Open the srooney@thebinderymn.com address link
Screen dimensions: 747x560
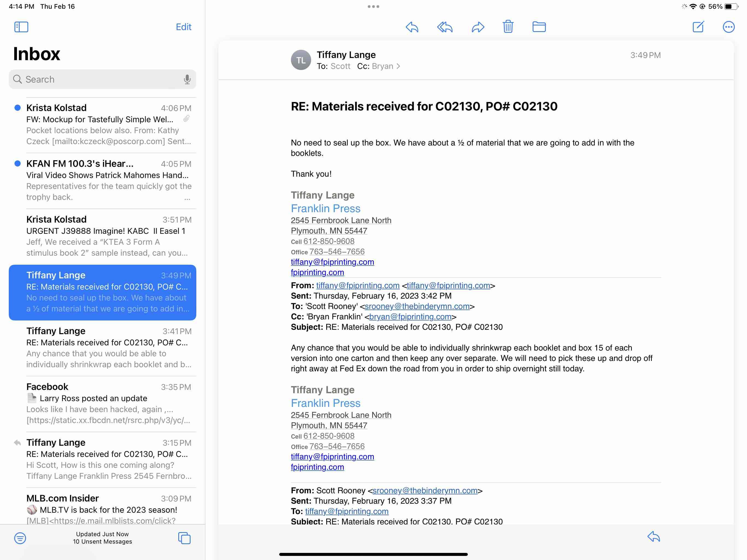click(417, 306)
